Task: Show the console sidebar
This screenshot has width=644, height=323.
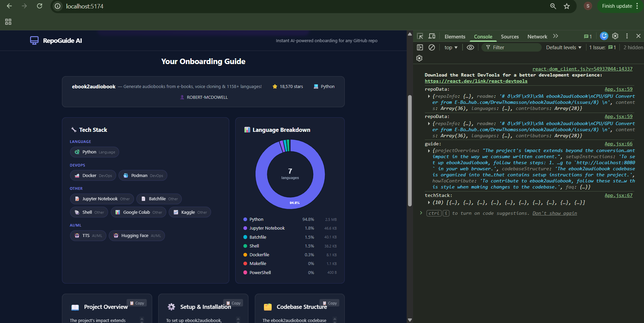Action: pos(420,48)
